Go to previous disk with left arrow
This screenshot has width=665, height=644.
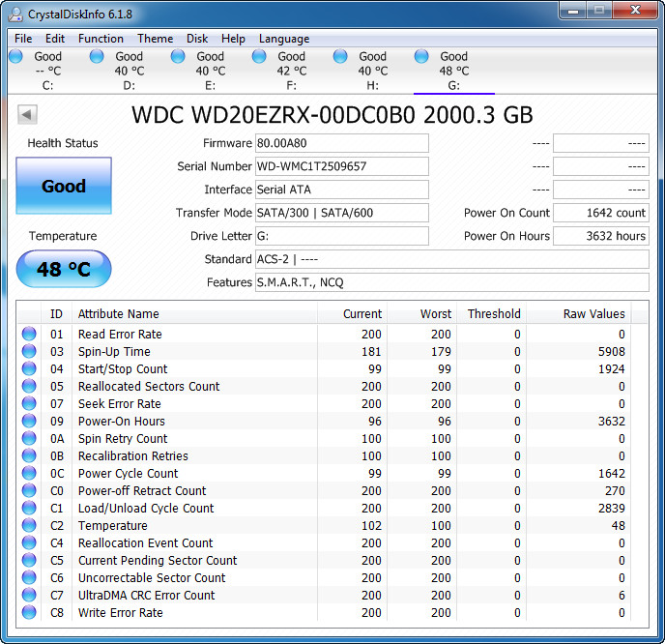pos(27,114)
